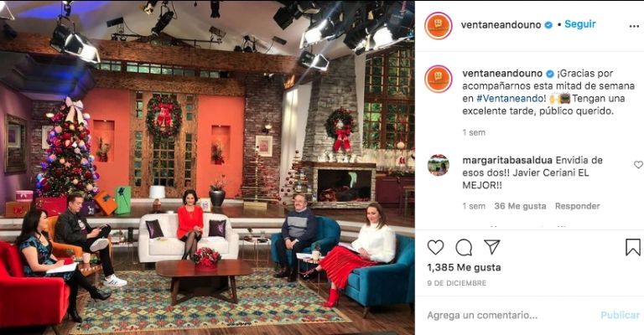Open the comment bubble icon

[x=464, y=247]
